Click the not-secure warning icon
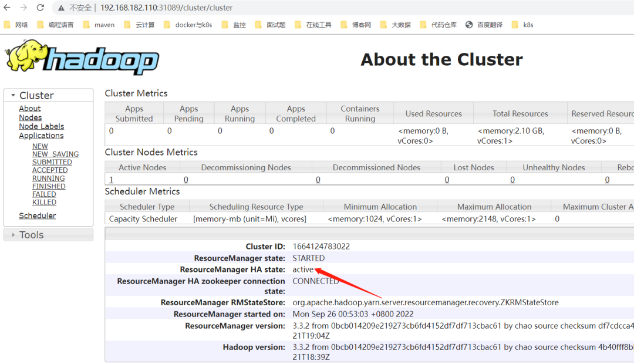Image resolution: width=634 pixels, height=364 pixels. (61, 8)
